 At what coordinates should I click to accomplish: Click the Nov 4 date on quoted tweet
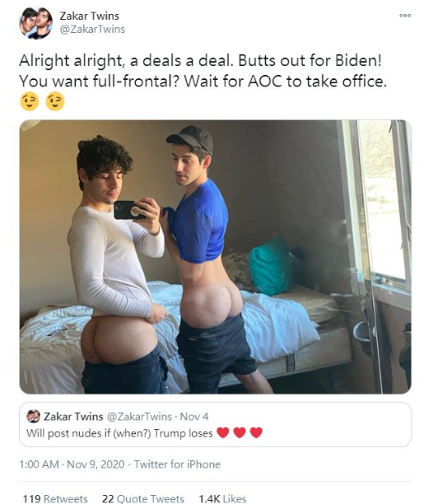coord(194,417)
